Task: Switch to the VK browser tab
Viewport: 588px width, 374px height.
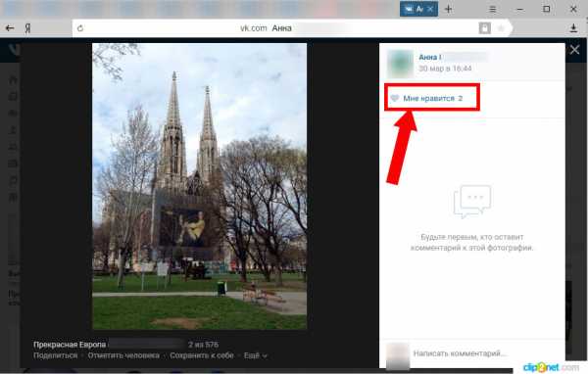Action: tap(418, 9)
